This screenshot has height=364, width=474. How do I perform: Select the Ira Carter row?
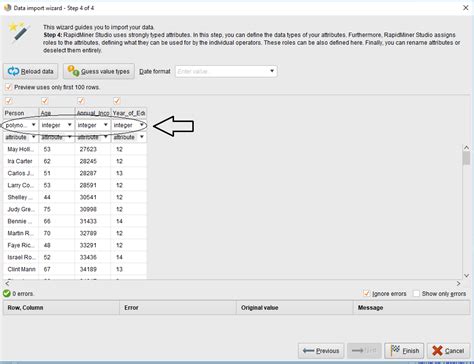pyautogui.click(x=75, y=161)
